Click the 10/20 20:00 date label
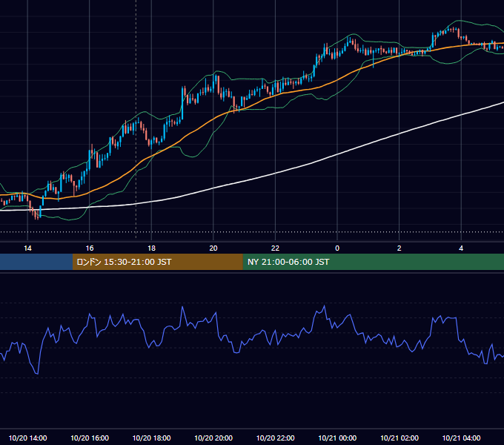The height and width of the screenshot is (445, 504). tap(213, 438)
